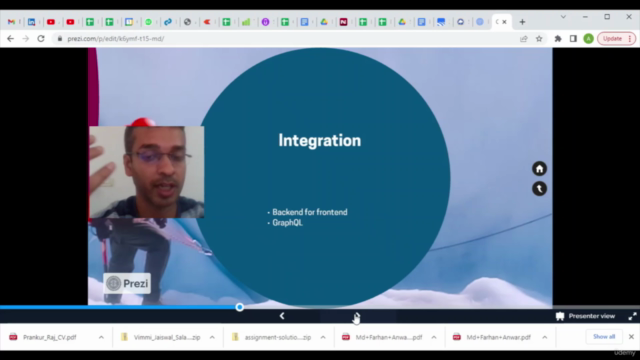Open the truncated Md+Farhan+Anwa...pdf download
The image size is (640, 360).
[x=389, y=337]
